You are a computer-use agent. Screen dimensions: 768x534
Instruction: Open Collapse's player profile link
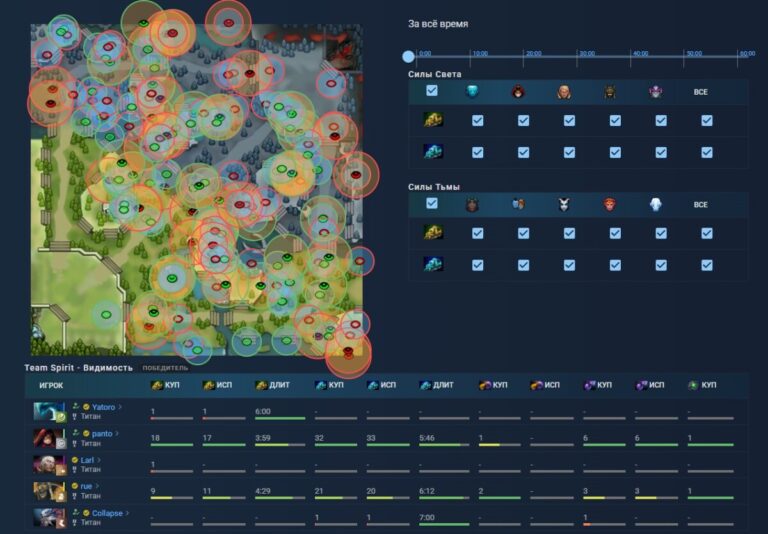click(107, 513)
